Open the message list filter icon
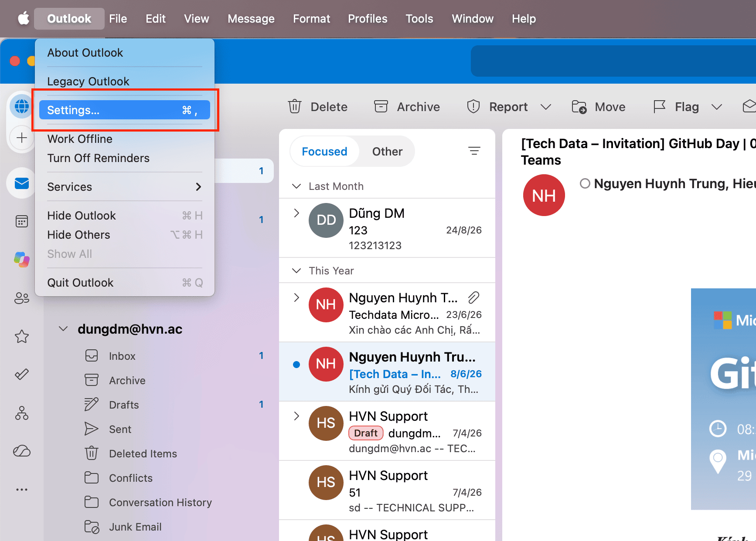The image size is (756, 541). [474, 151]
